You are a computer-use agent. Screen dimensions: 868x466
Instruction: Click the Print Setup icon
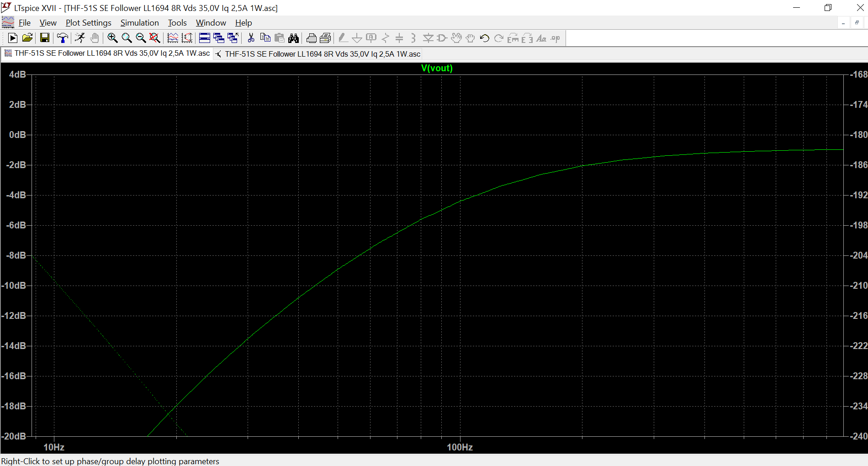(x=325, y=38)
